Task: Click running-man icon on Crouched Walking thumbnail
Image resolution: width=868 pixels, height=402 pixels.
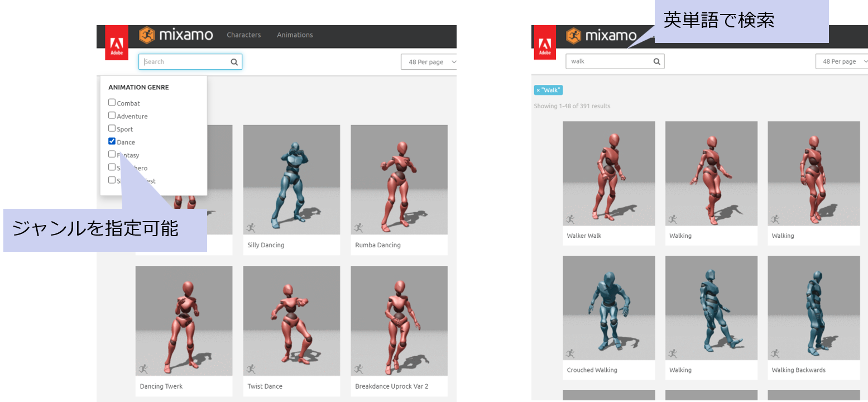Action: (x=570, y=353)
